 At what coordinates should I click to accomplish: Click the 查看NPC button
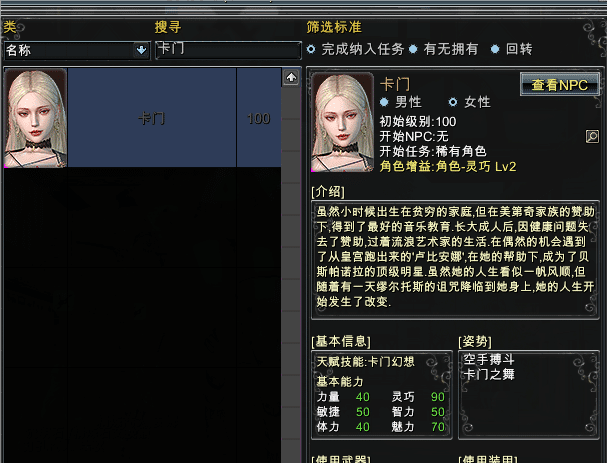(x=559, y=84)
